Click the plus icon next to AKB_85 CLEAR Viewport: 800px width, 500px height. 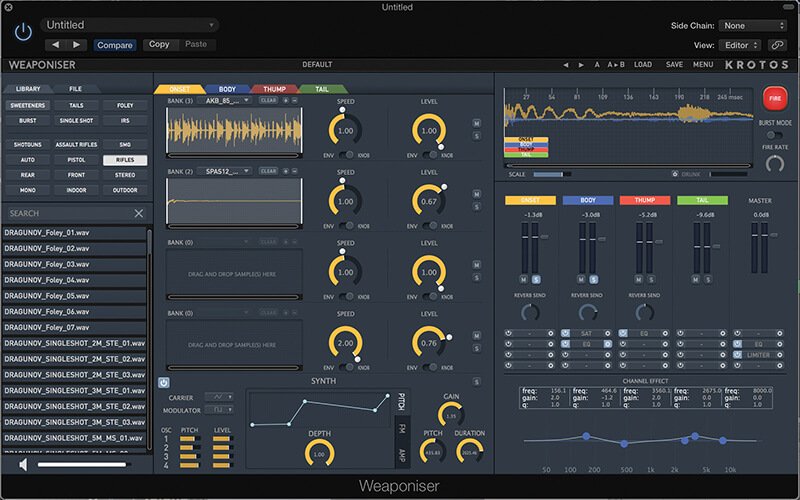pos(286,101)
